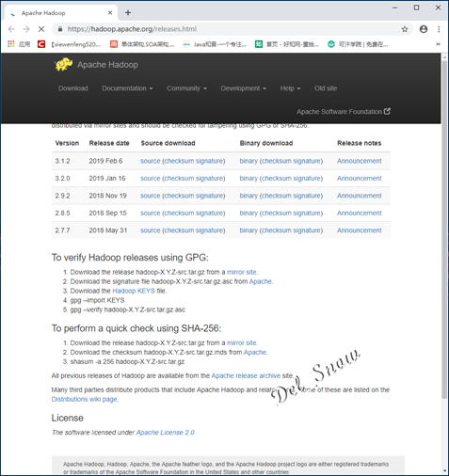Open the 2.8.5 release Announcement
This screenshot has height=476, width=449.
[360, 213]
